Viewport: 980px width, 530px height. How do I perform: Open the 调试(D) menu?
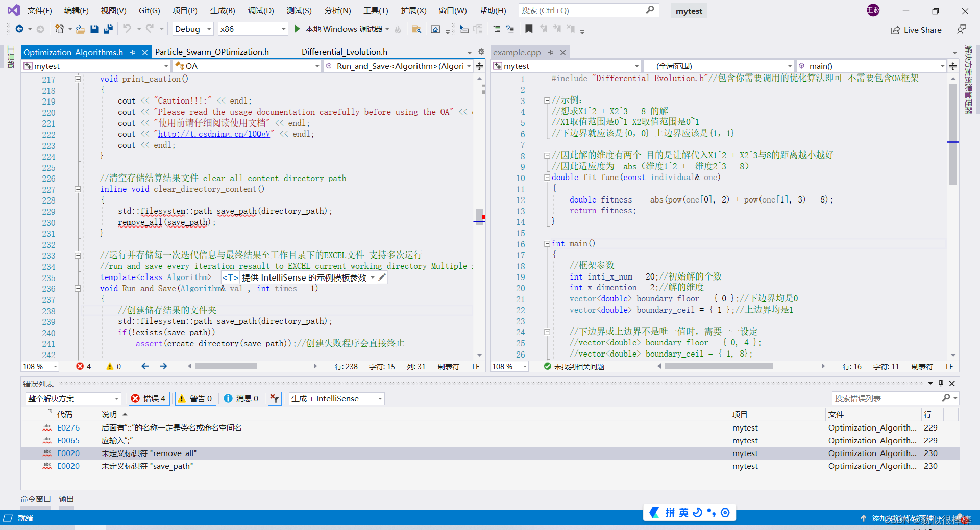[x=260, y=10]
